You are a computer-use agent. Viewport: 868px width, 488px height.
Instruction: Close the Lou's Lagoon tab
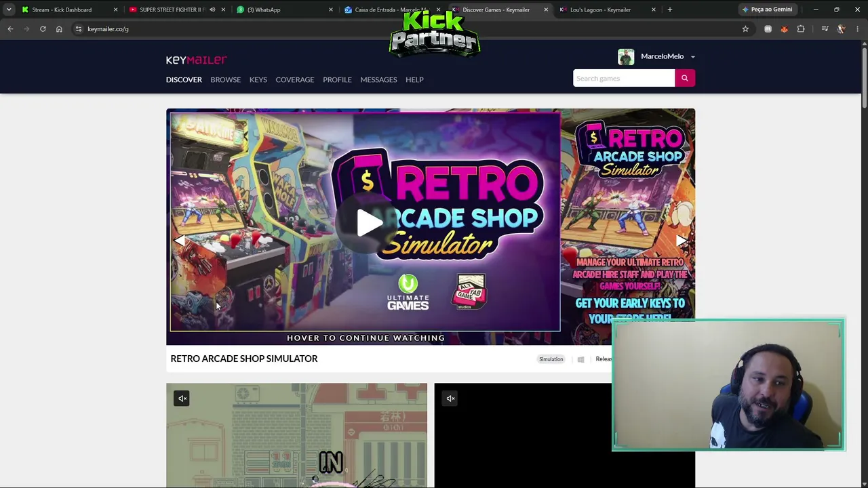pyautogui.click(x=654, y=9)
